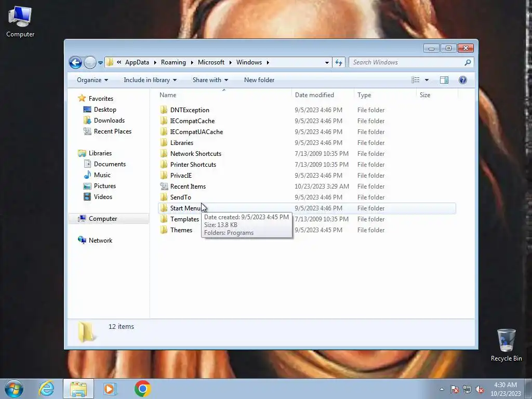The image size is (532, 399).
Task: Select the SendTo folder icon
Action: coord(164,197)
